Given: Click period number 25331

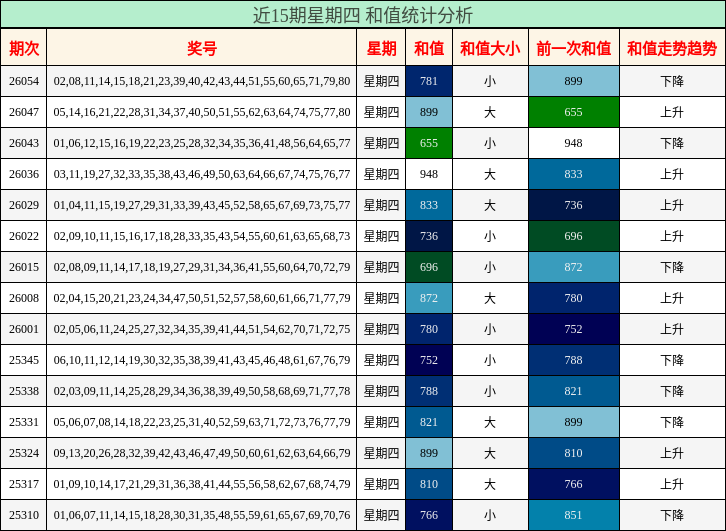Looking at the screenshot, I should [24, 422].
